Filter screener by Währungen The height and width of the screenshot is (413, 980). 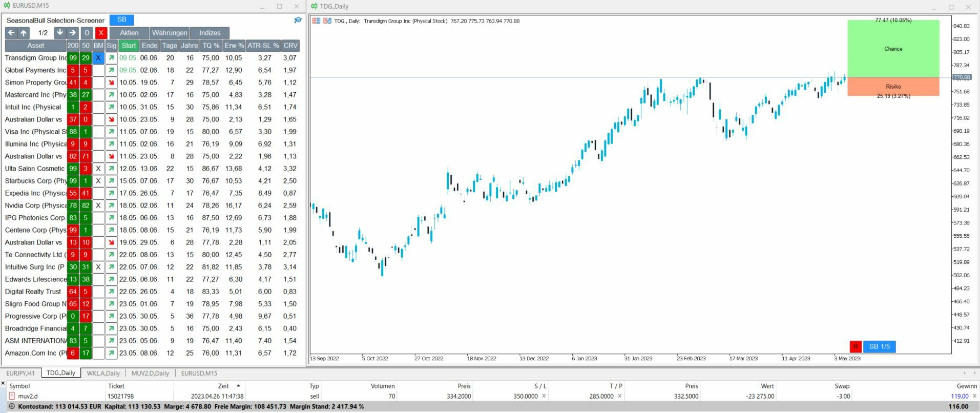pos(170,33)
